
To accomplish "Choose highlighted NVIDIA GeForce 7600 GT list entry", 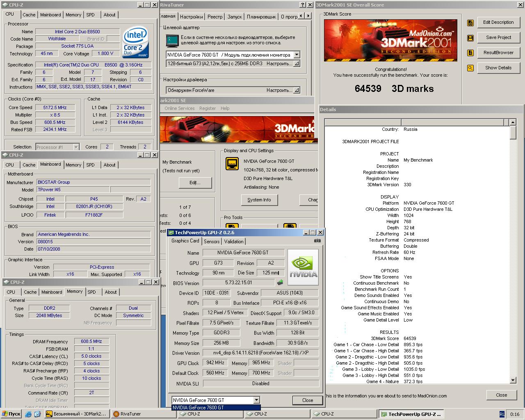I will point(216,408).
